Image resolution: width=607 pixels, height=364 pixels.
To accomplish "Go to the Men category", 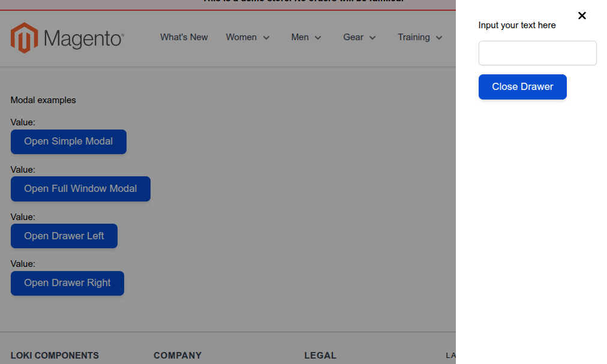I will tap(300, 37).
